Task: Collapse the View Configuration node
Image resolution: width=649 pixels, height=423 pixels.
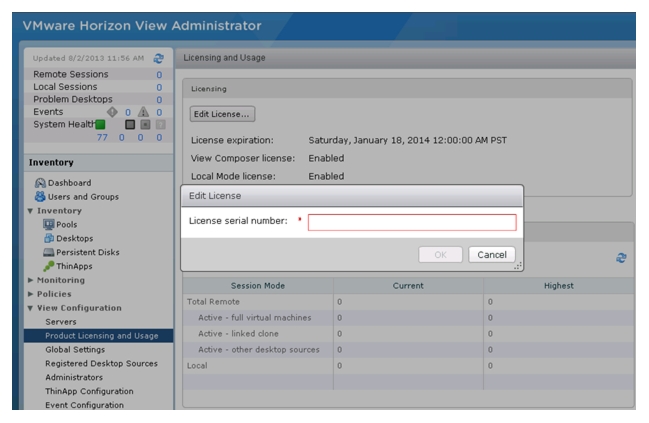Action: pos(30,308)
